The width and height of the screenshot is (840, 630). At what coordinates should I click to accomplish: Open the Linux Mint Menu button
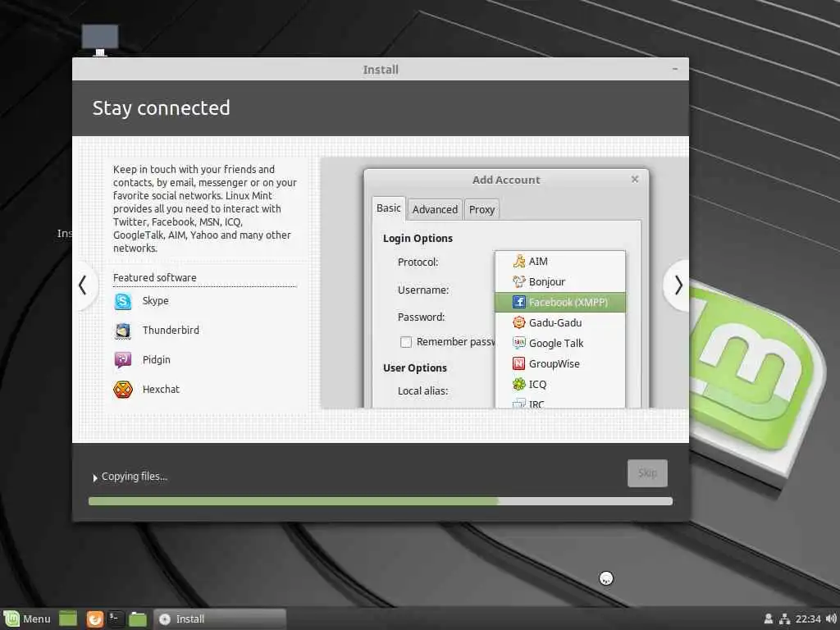pyautogui.click(x=27, y=619)
